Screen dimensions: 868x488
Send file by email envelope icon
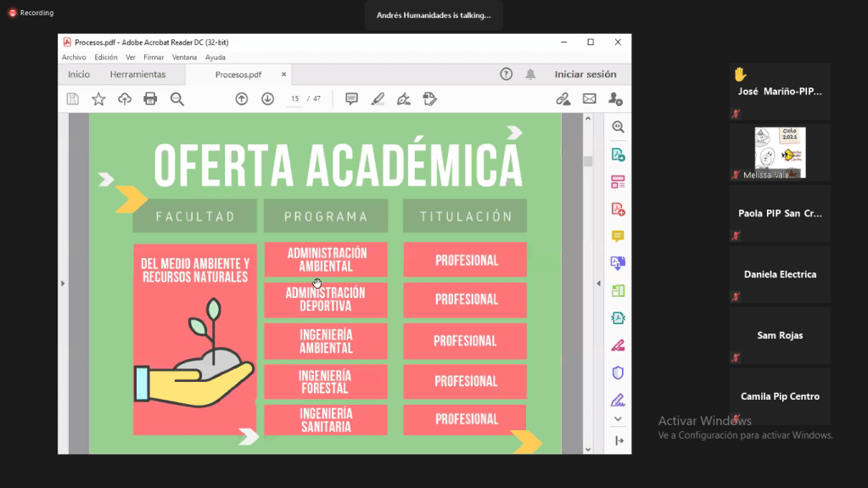point(589,99)
